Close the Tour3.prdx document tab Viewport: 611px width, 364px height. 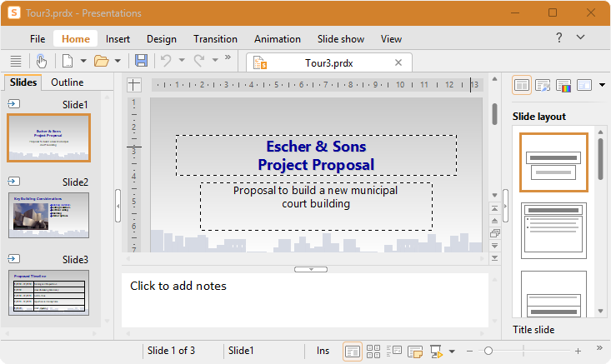pos(398,62)
